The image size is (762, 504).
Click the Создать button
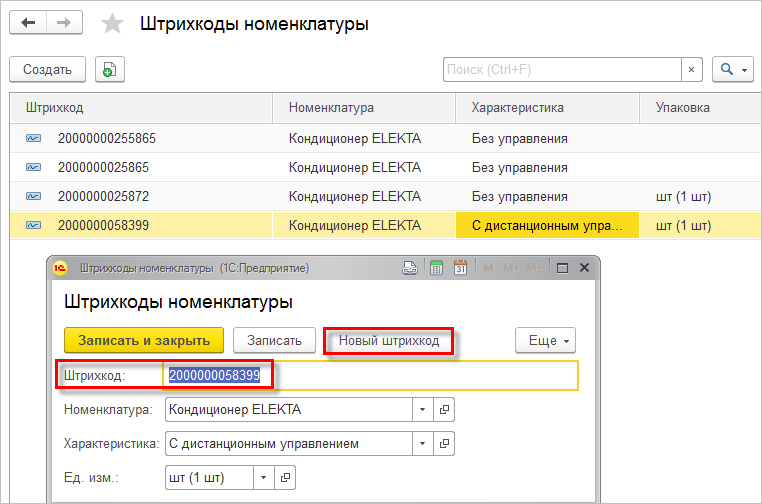tap(47, 69)
